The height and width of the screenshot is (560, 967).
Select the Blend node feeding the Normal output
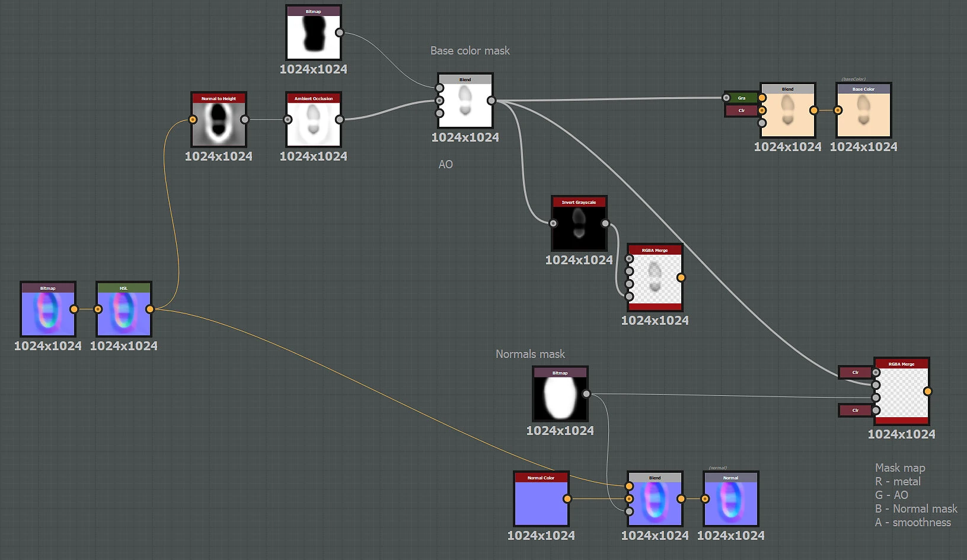click(655, 499)
